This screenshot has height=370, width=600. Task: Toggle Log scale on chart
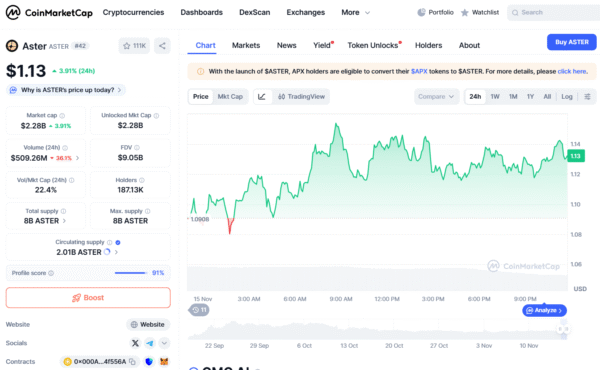coord(567,97)
